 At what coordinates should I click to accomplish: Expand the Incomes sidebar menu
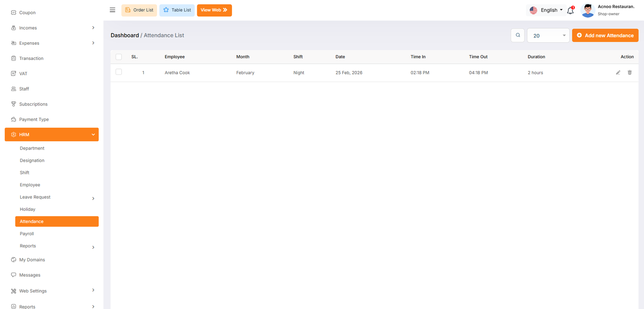coord(93,28)
